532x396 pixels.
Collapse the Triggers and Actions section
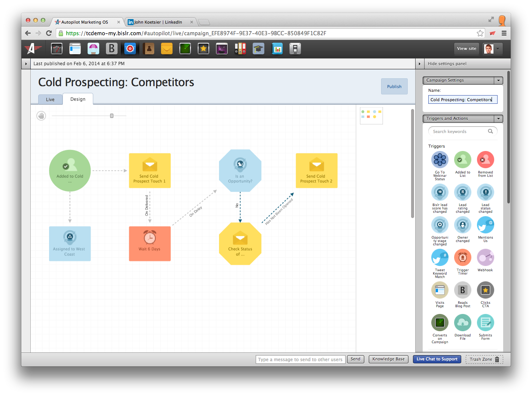pyautogui.click(x=498, y=119)
